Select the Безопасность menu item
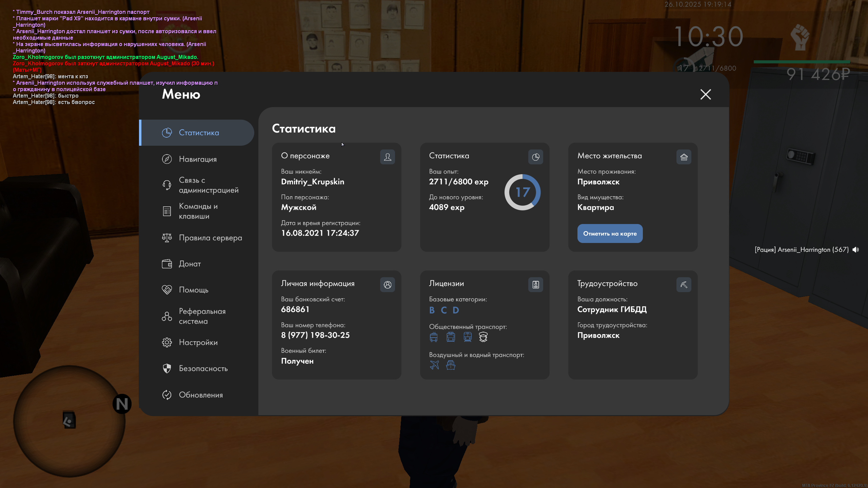Viewport: 868px width, 488px height. click(x=203, y=368)
